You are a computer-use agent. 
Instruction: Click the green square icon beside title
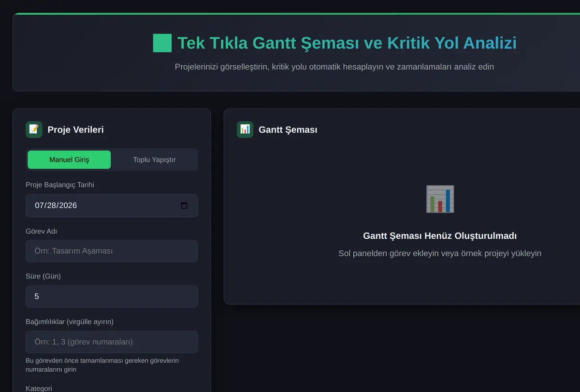[x=162, y=43]
